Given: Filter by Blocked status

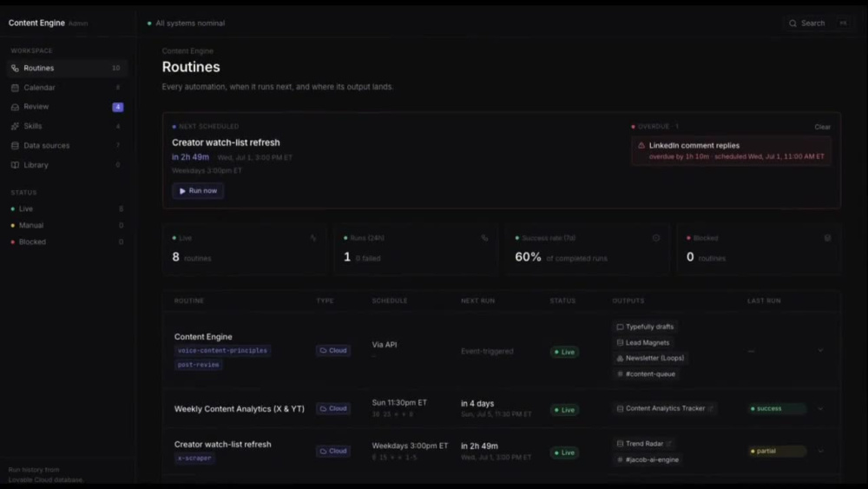Looking at the screenshot, I should (67, 242).
